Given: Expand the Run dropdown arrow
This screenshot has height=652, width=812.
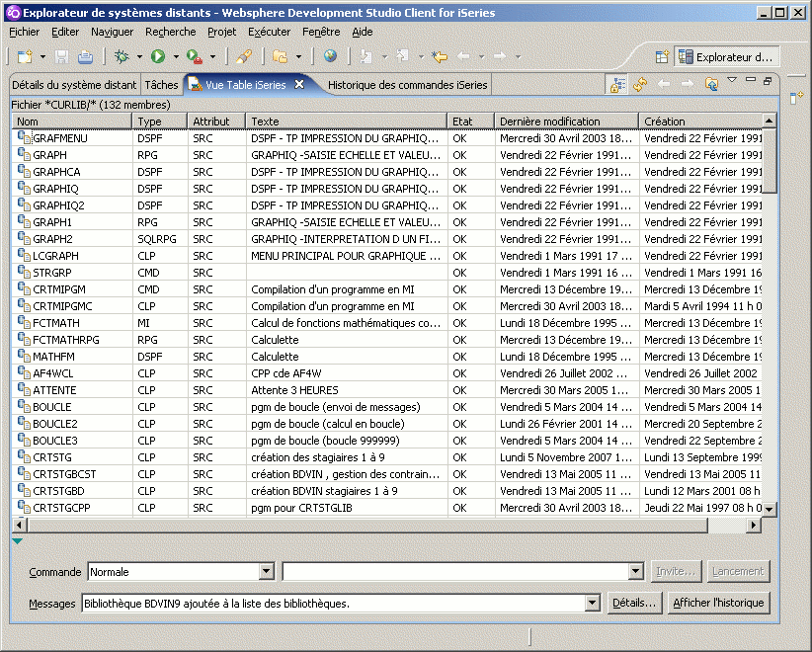Looking at the screenshot, I should (176, 56).
